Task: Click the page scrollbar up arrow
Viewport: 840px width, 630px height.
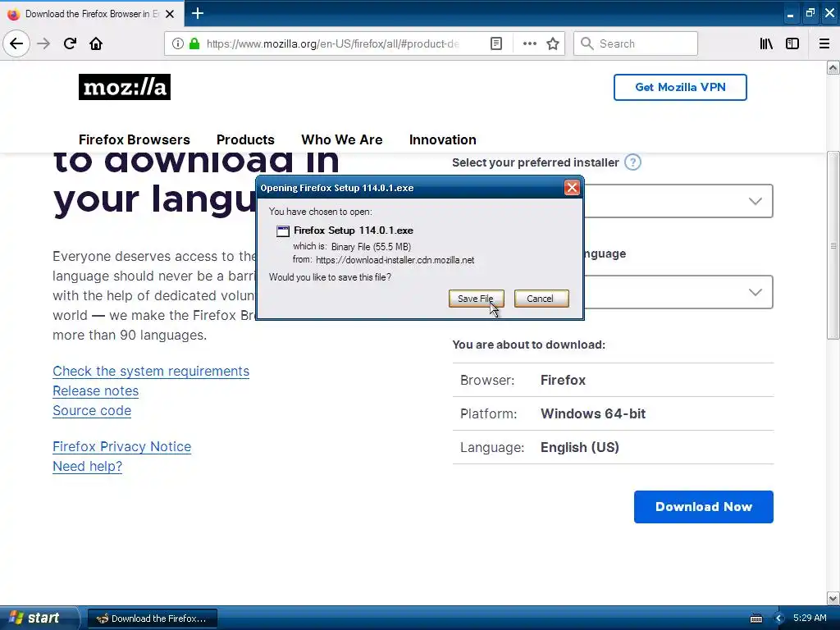Action: [x=833, y=67]
